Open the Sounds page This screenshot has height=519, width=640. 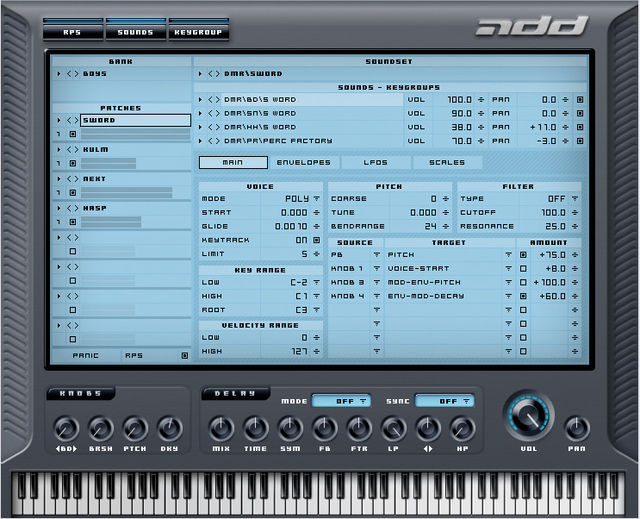pos(136,32)
